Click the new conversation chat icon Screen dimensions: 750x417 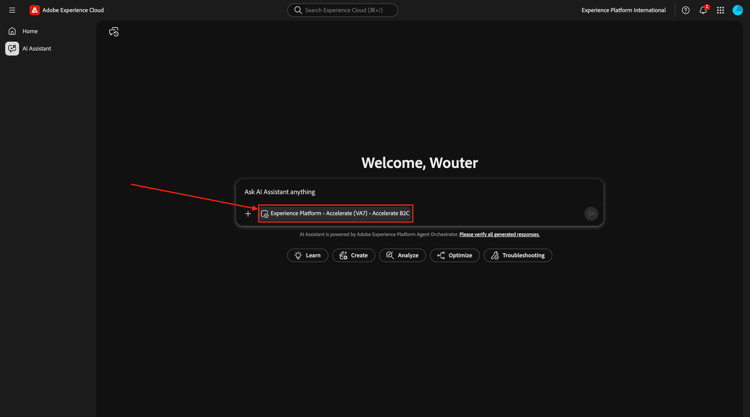pyautogui.click(x=114, y=32)
